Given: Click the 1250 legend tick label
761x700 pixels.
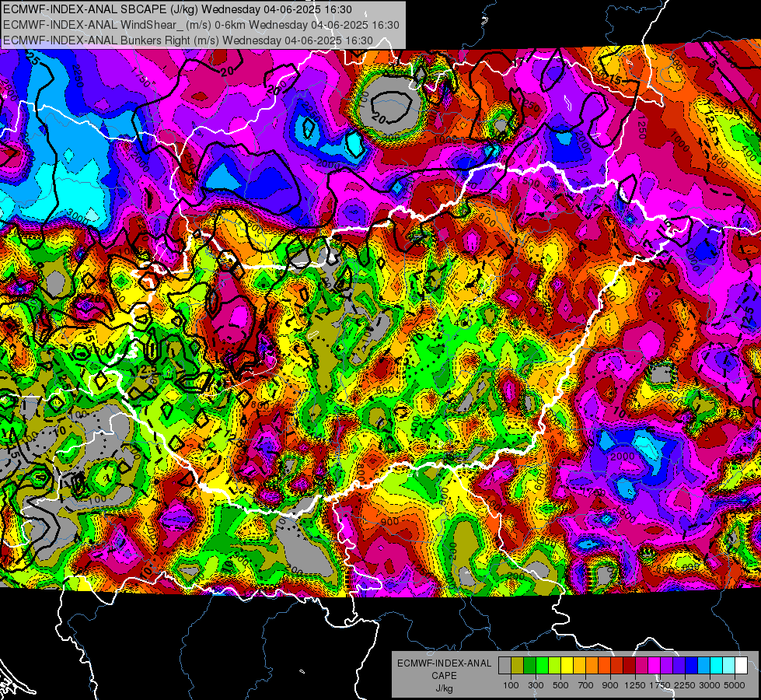Looking at the screenshot, I should tap(635, 685).
